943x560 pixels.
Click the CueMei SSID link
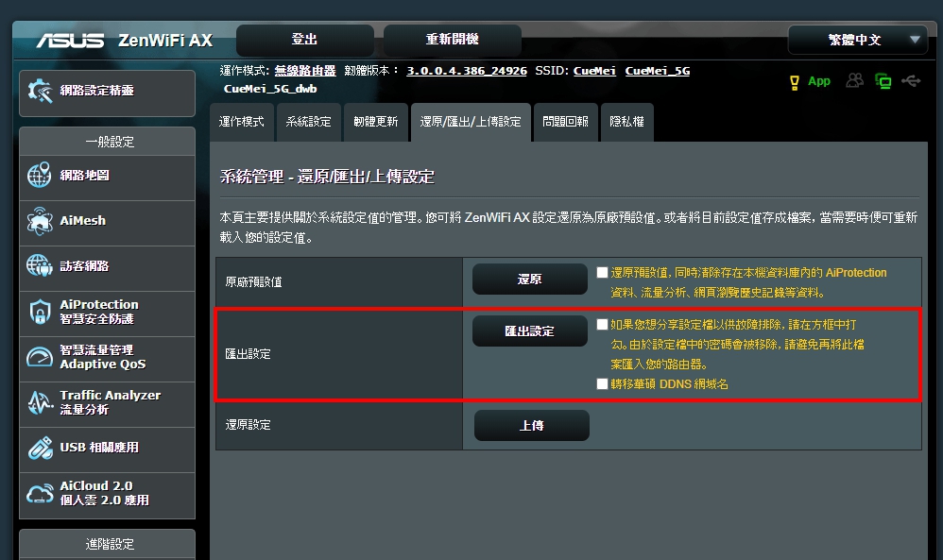(x=594, y=71)
